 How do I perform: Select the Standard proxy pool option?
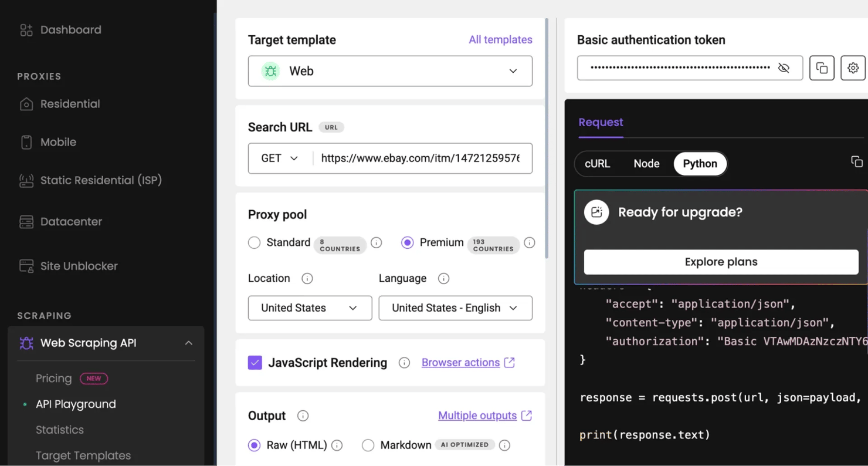coord(254,242)
